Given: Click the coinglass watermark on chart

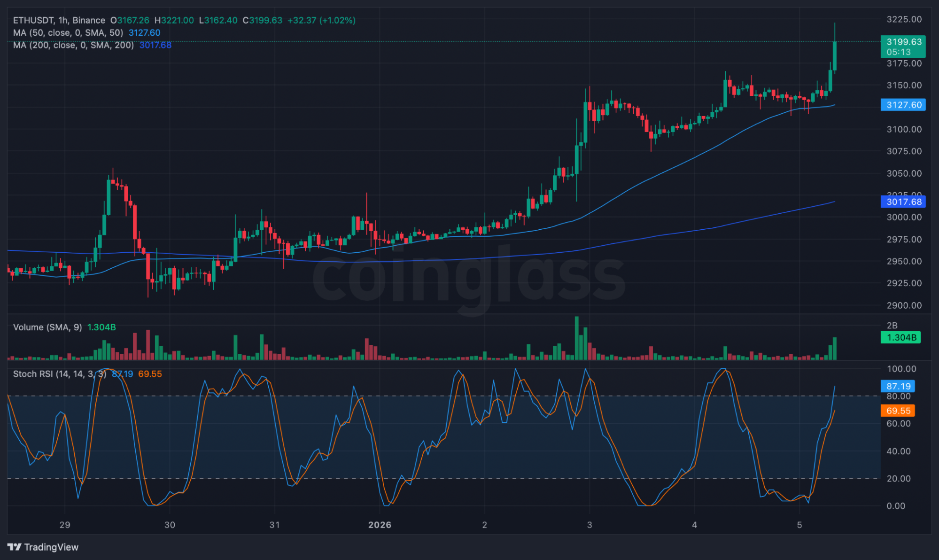Looking at the screenshot, I should [x=469, y=277].
